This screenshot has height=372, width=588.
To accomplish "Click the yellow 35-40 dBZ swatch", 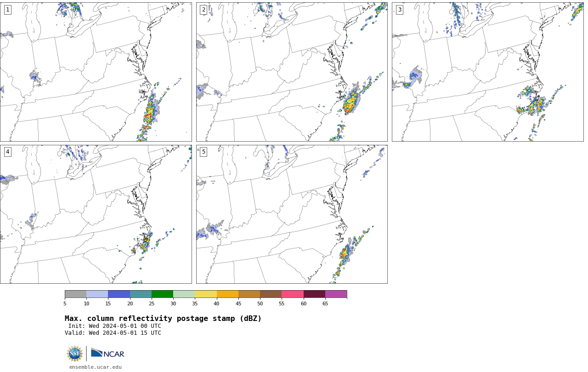I will (206, 294).
